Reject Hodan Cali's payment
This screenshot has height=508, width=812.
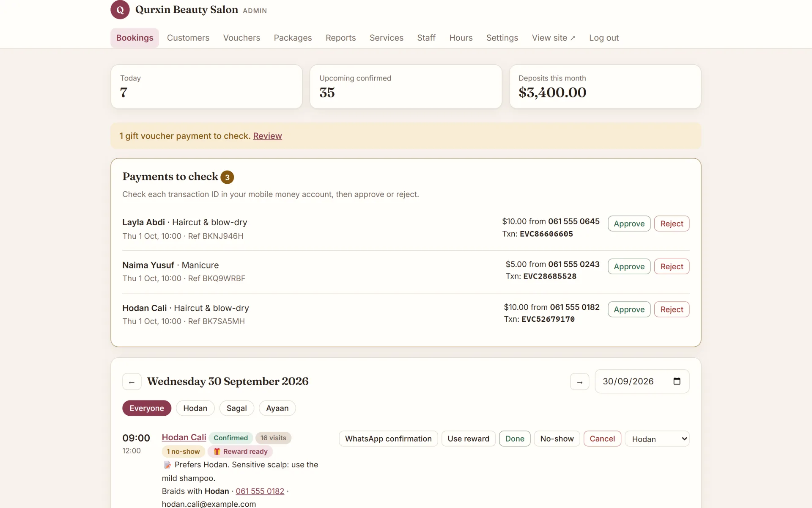coord(672,309)
